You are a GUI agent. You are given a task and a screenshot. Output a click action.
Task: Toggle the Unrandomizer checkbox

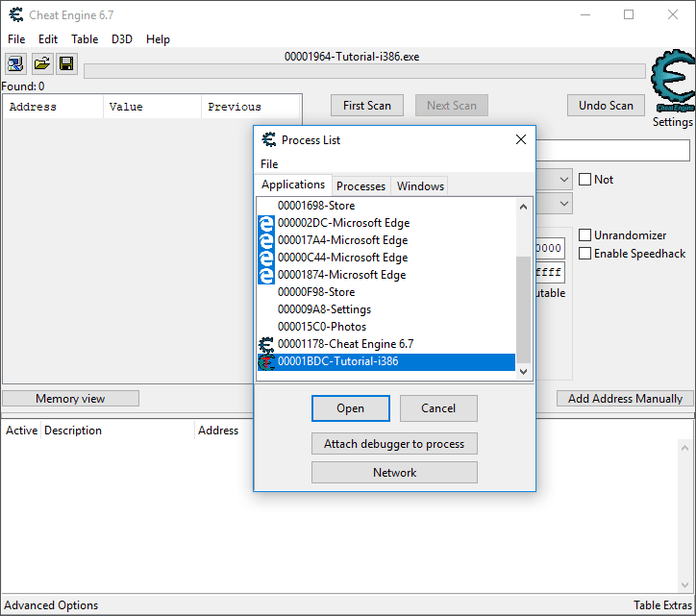(x=584, y=234)
